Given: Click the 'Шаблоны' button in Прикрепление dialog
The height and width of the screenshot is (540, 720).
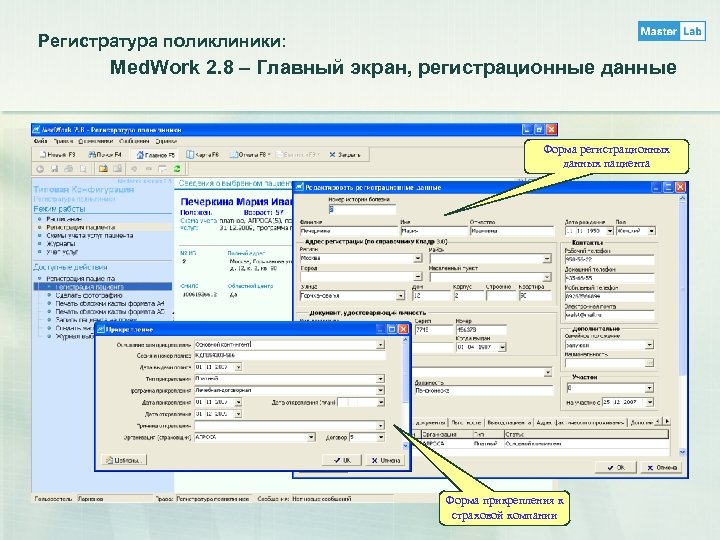Looking at the screenshot, I should [x=124, y=460].
